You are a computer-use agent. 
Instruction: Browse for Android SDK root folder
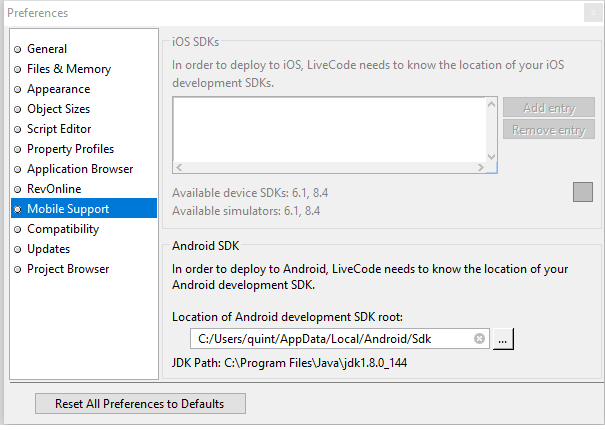point(503,339)
